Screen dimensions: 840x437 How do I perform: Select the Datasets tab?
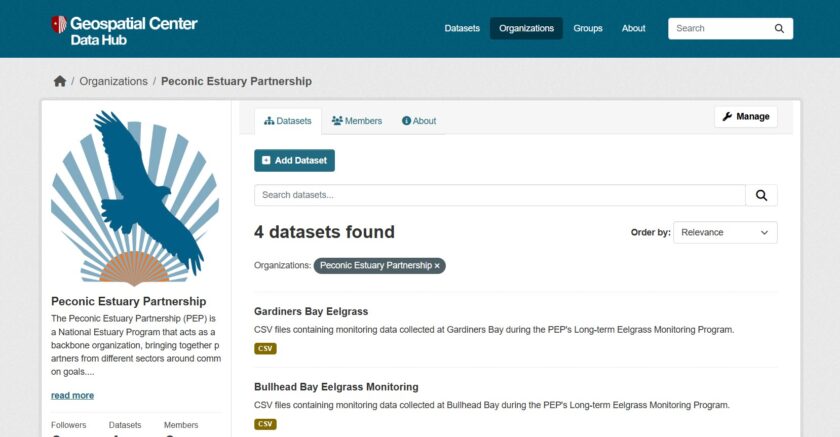(x=288, y=121)
